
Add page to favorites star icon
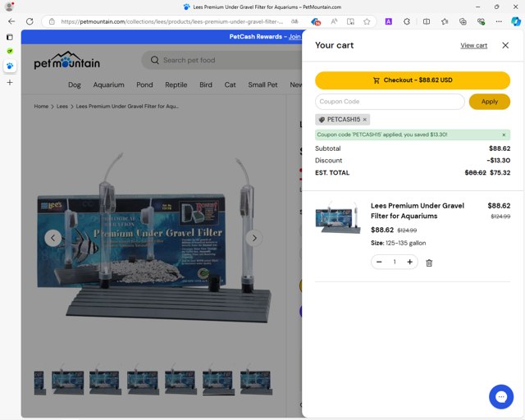[x=367, y=21]
